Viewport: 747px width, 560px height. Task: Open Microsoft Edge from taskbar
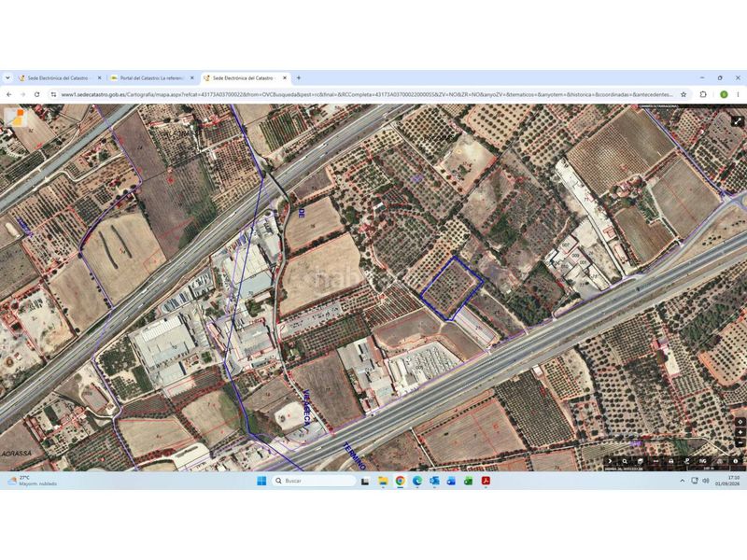coord(417,481)
